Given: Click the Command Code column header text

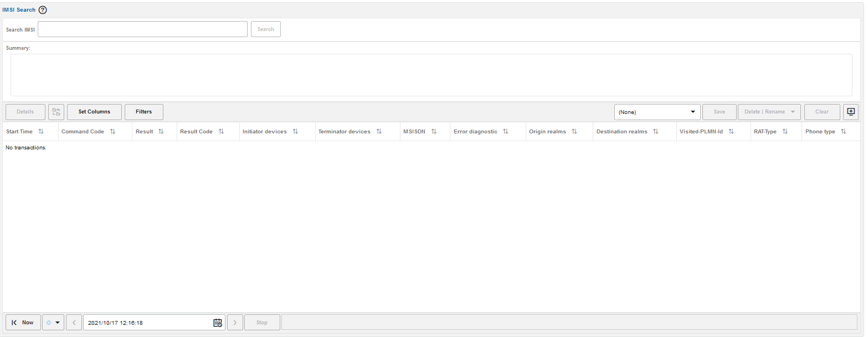Looking at the screenshot, I should click(x=83, y=132).
